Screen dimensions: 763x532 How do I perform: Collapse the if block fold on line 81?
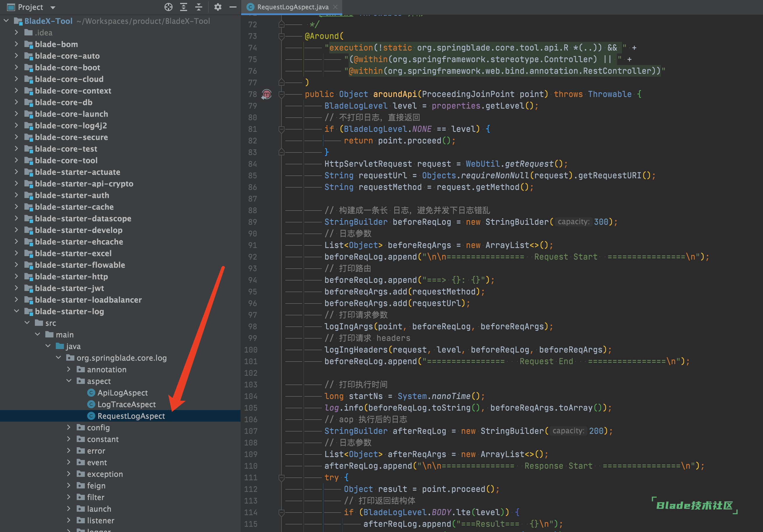282,129
